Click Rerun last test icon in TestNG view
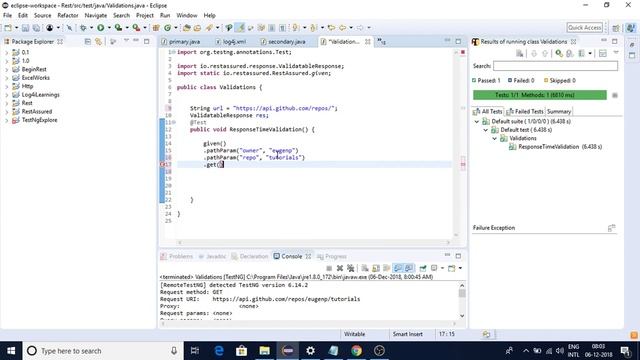The height and width of the screenshot is (360, 640). click(x=559, y=53)
